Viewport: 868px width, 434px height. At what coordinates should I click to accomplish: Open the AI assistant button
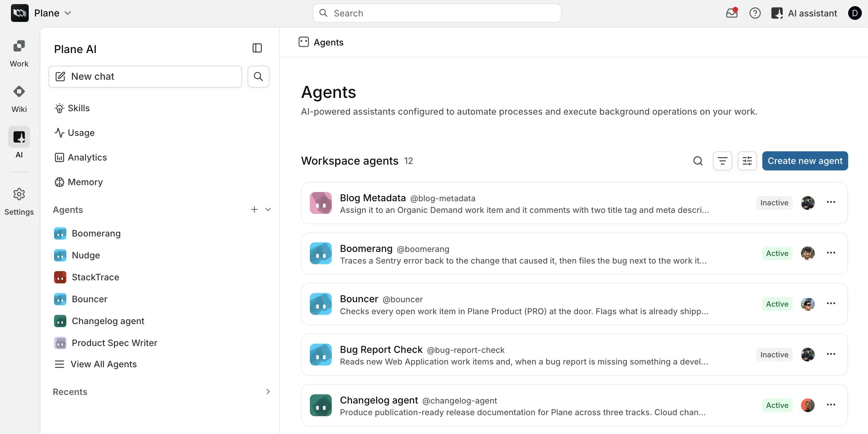coord(804,13)
